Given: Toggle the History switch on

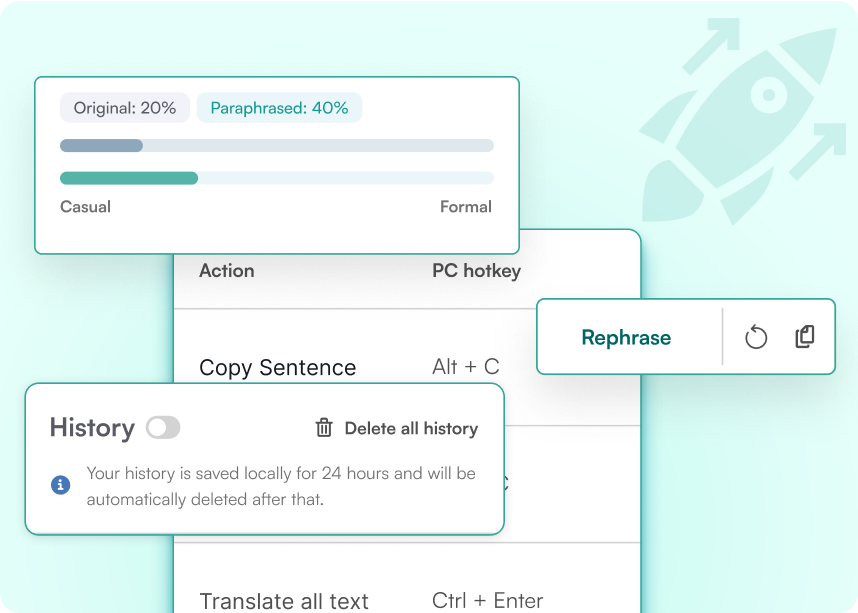Looking at the screenshot, I should coord(163,428).
